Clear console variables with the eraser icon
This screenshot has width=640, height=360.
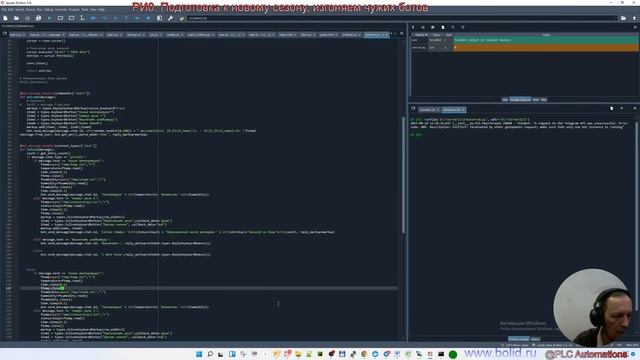(611, 109)
